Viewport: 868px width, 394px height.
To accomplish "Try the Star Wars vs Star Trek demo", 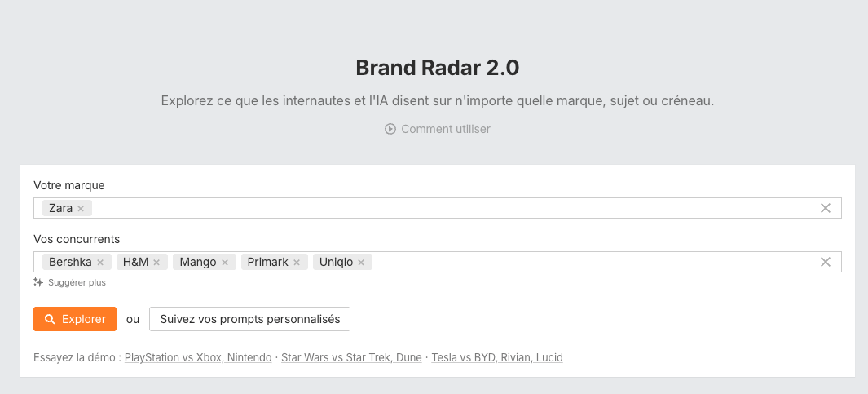I will [x=351, y=357].
